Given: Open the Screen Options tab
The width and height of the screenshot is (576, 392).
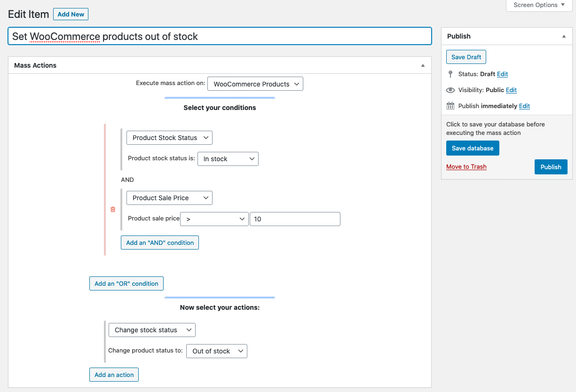Looking at the screenshot, I should [x=539, y=5].
